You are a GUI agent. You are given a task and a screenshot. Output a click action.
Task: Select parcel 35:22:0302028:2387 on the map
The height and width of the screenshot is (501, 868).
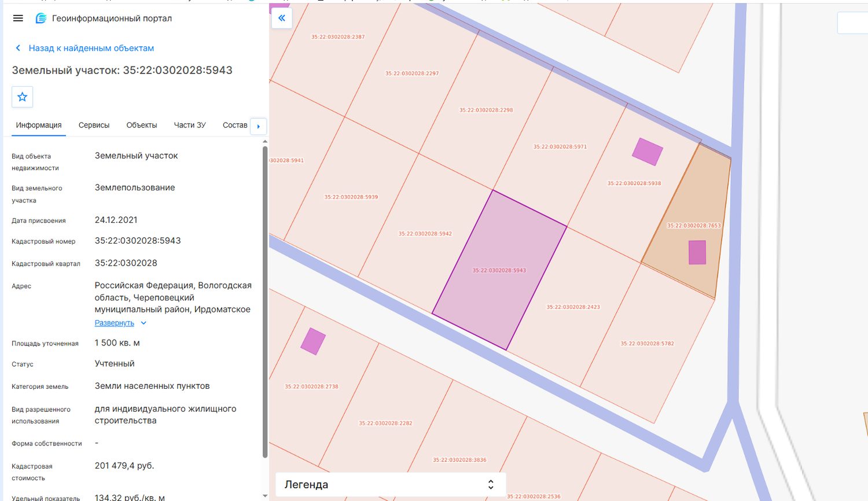point(338,36)
